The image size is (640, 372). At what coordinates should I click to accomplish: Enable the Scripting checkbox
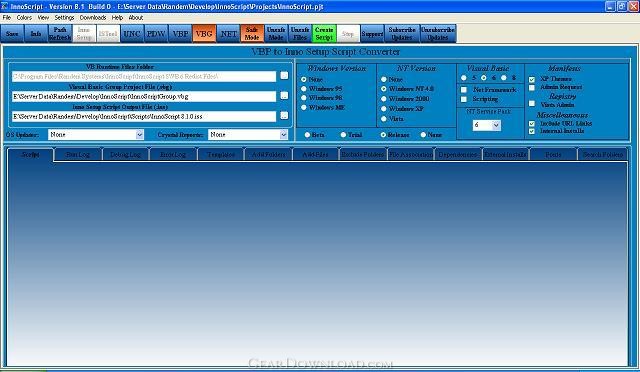[464, 99]
